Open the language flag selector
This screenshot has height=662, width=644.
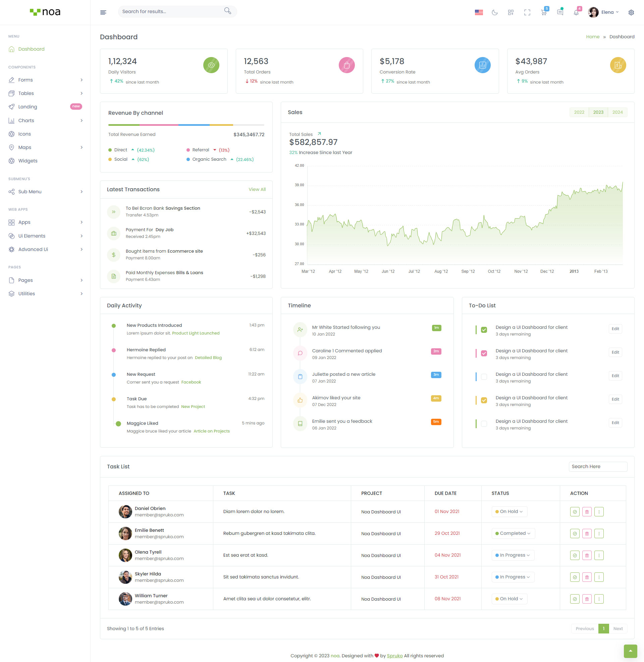pos(479,12)
